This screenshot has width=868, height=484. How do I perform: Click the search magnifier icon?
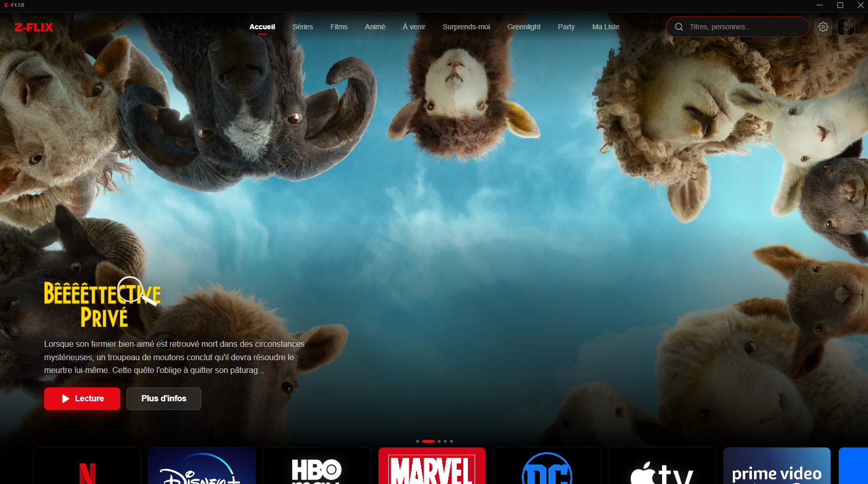679,27
